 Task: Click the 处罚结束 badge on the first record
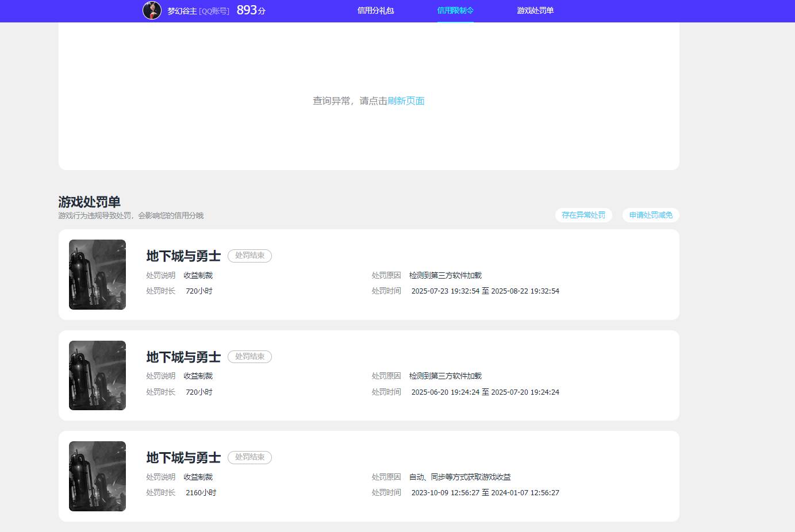pyautogui.click(x=249, y=256)
